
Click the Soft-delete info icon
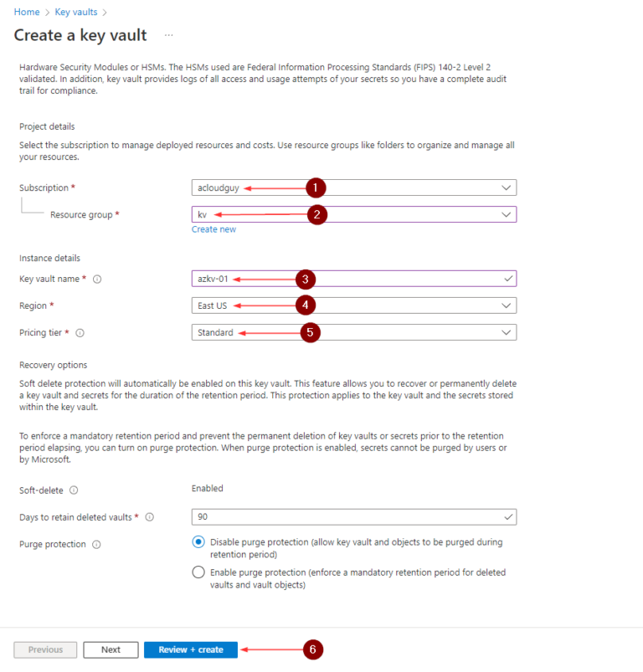(x=74, y=490)
